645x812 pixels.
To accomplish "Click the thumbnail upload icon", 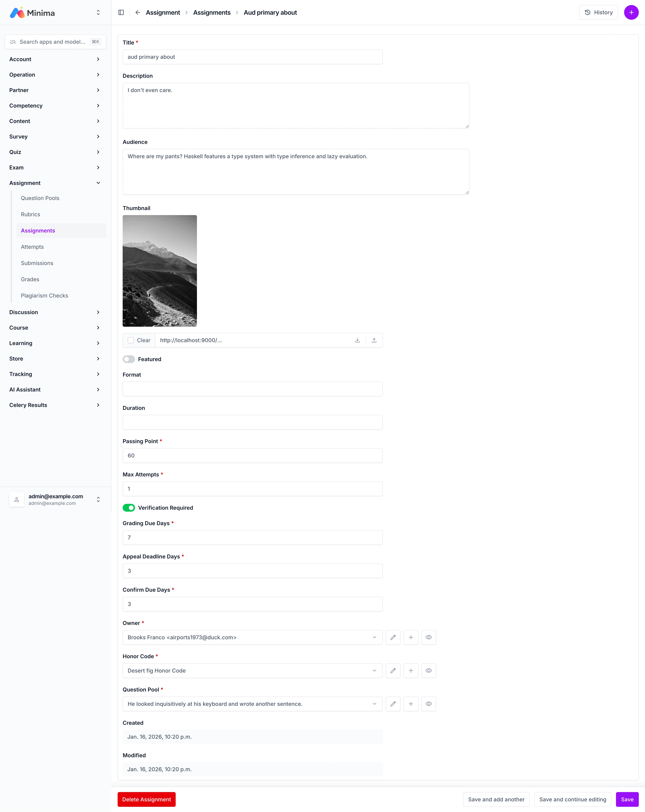I will coord(374,340).
